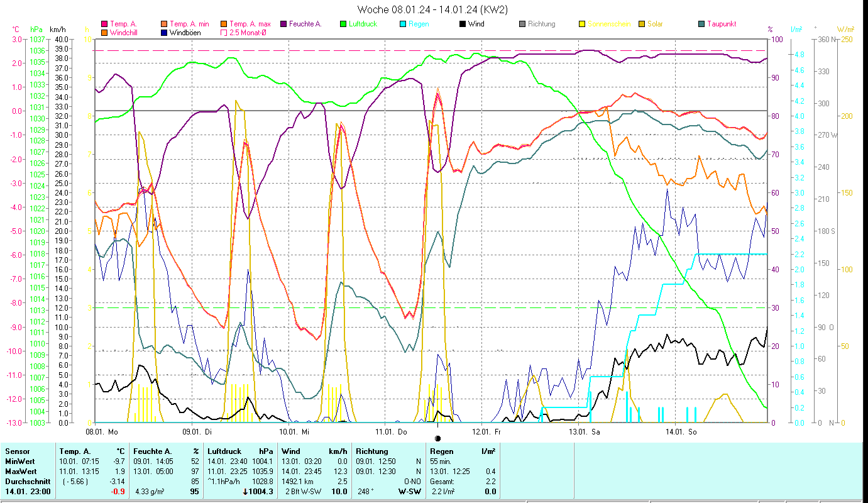Click the '09.01. 14:05' humidity timestamp

tap(153, 462)
